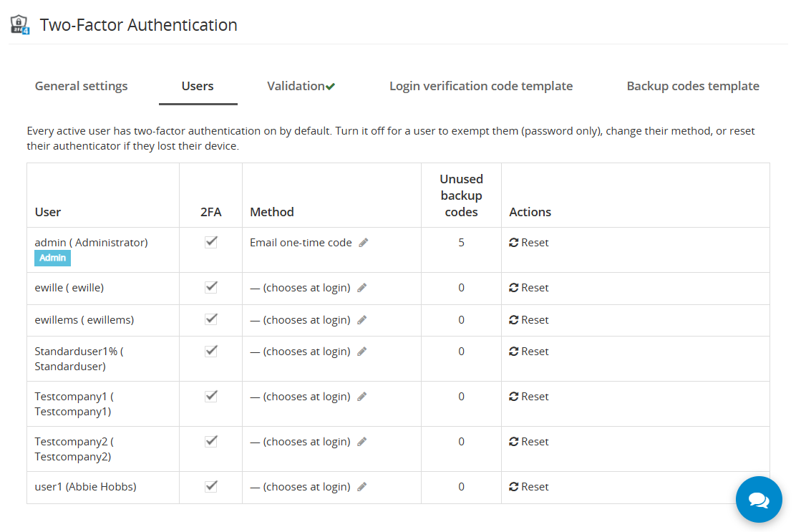
Task: Edit Testcompany1 login method pencil icon
Action: [x=361, y=397]
